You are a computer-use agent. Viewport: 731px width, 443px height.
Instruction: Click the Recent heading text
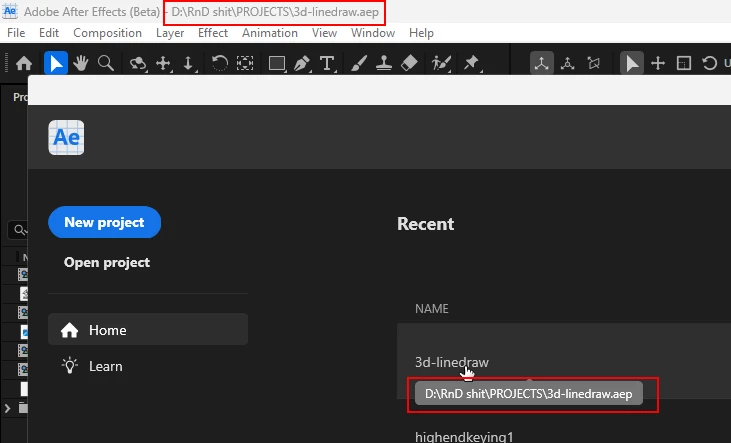[425, 224]
